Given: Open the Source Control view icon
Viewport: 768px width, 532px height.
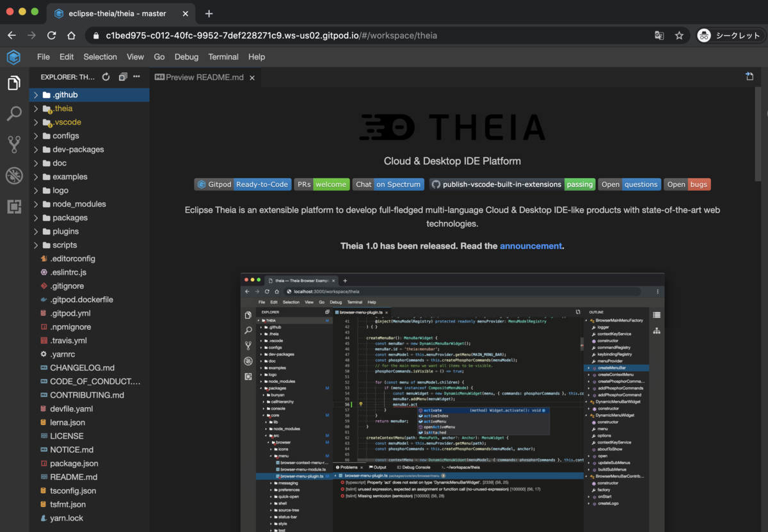Looking at the screenshot, I should pos(14,145).
